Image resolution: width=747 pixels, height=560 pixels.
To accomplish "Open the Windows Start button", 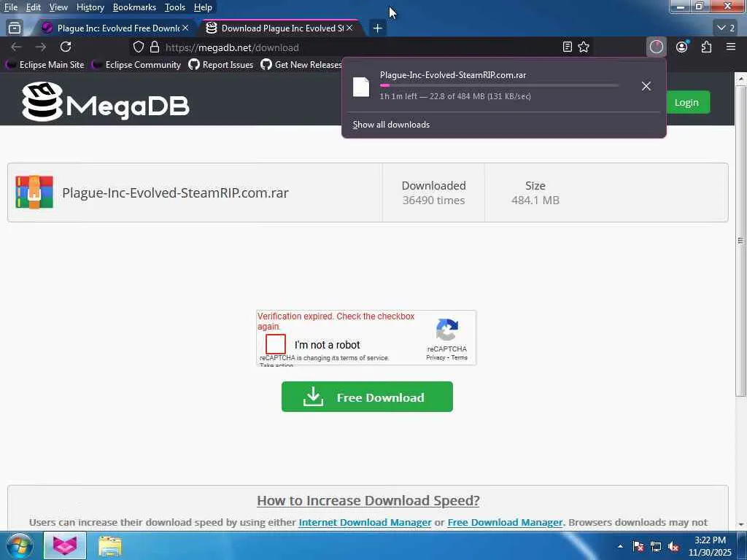I will (x=19, y=546).
